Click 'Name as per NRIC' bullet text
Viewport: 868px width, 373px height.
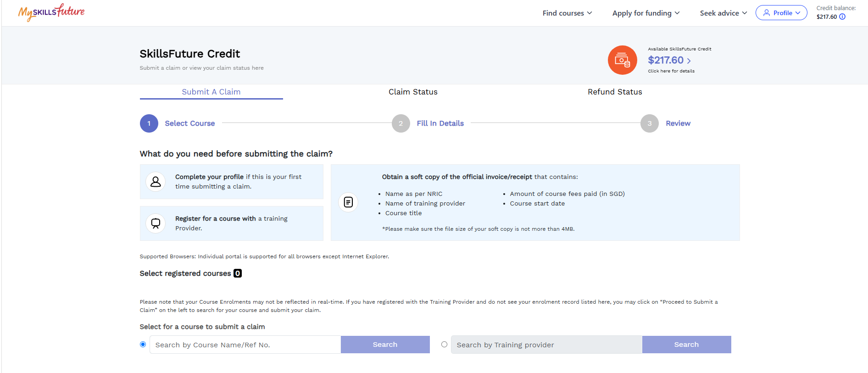pyautogui.click(x=414, y=194)
